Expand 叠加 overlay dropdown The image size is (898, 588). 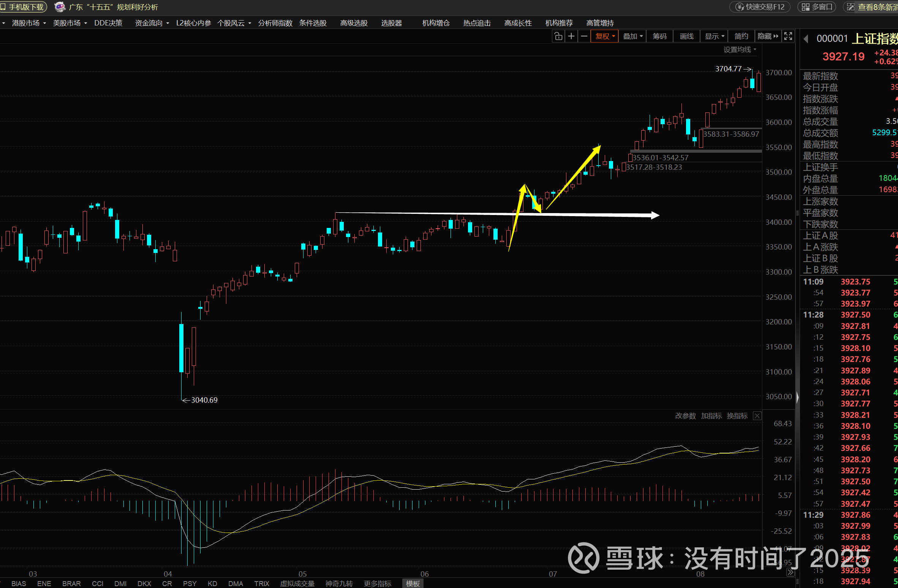633,36
